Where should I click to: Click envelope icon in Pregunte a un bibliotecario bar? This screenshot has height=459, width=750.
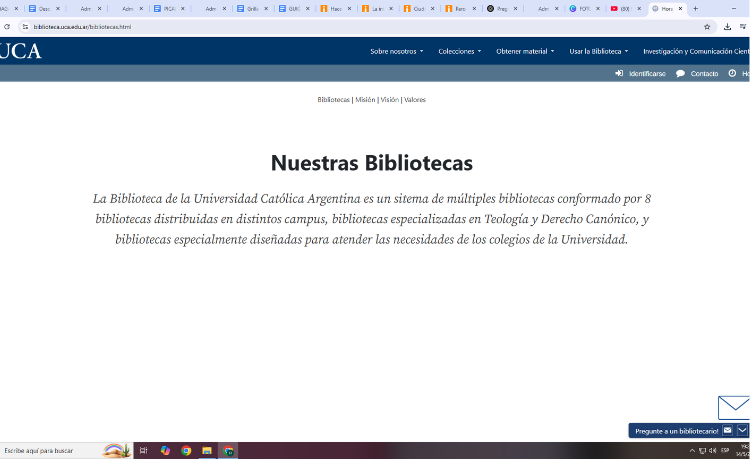727,430
